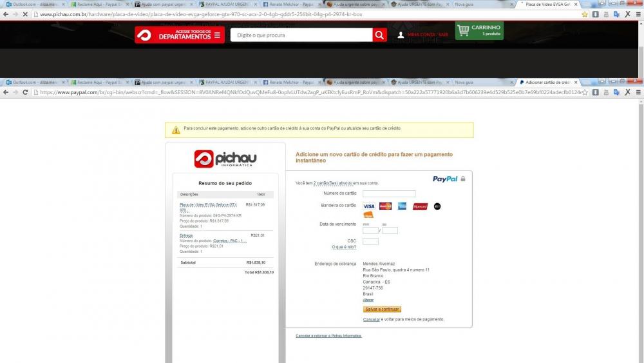Screen dimensions: 644x363
Task: Go back in the PayPal browser window
Action: pos(6,92)
